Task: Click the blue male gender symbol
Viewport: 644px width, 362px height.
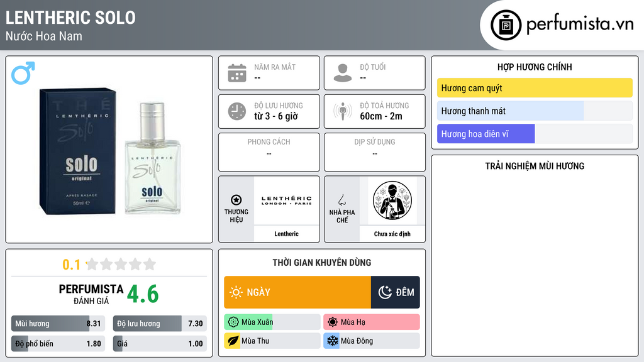Action: click(23, 73)
